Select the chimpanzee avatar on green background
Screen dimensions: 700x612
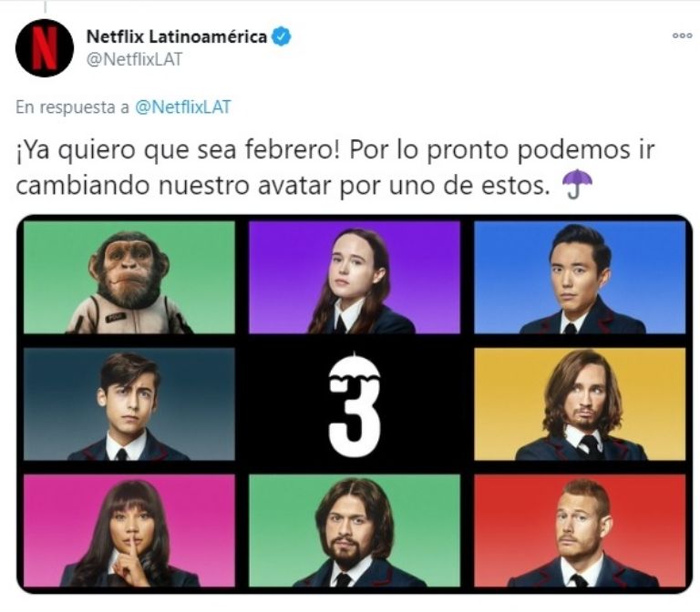coord(129,278)
